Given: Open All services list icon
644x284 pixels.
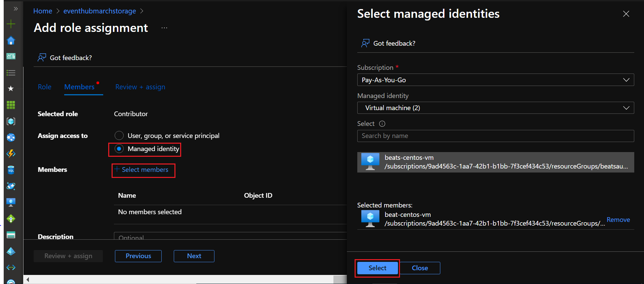Looking at the screenshot, I should click(x=11, y=73).
